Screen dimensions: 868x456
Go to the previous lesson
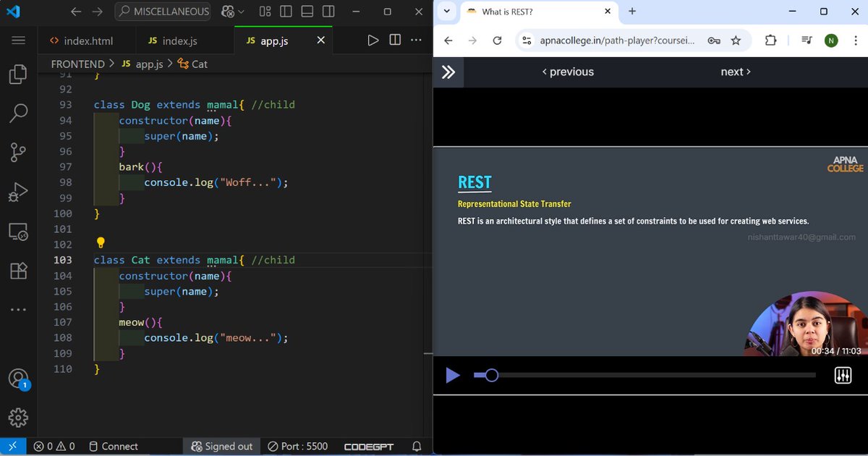click(x=568, y=72)
